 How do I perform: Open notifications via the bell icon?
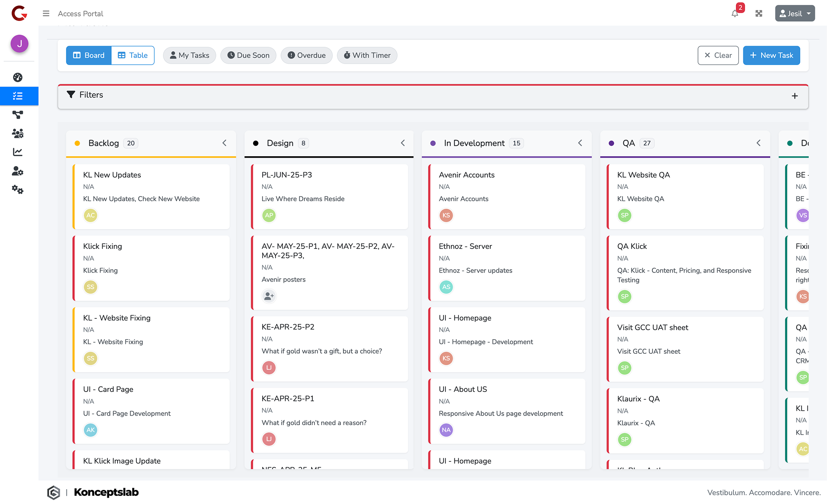734,14
